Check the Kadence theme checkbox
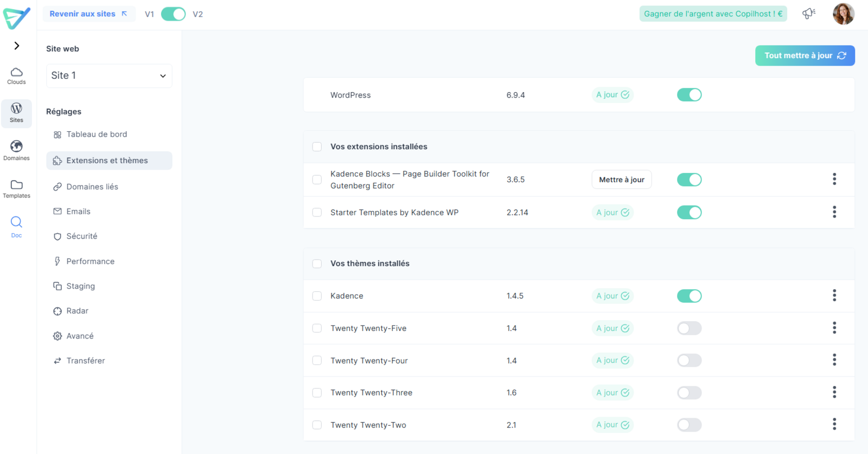Screen dimensions: 868x454 (x=317, y=296)
